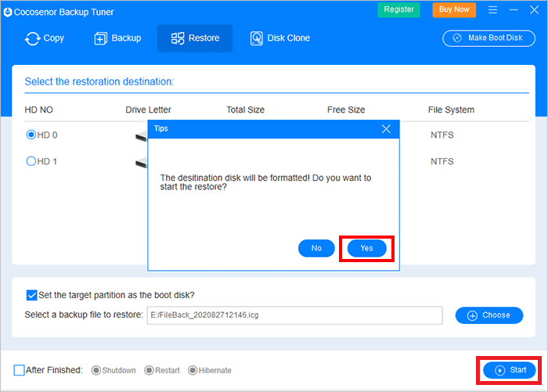Click the NTFS entry for HD 1
The height and width of the screenshot is (392, 548).
tap(442, 161)
